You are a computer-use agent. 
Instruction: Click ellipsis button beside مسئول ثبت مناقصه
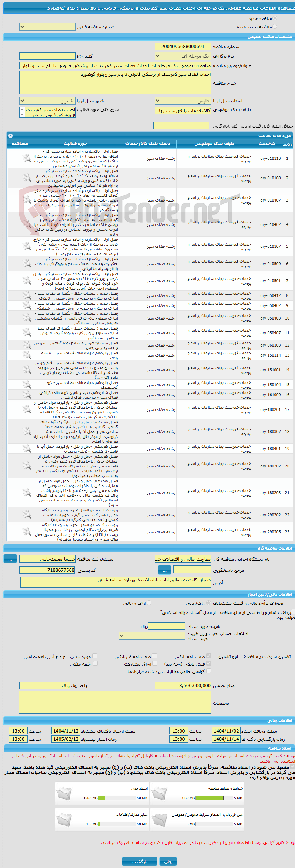(x=10, y=559)
